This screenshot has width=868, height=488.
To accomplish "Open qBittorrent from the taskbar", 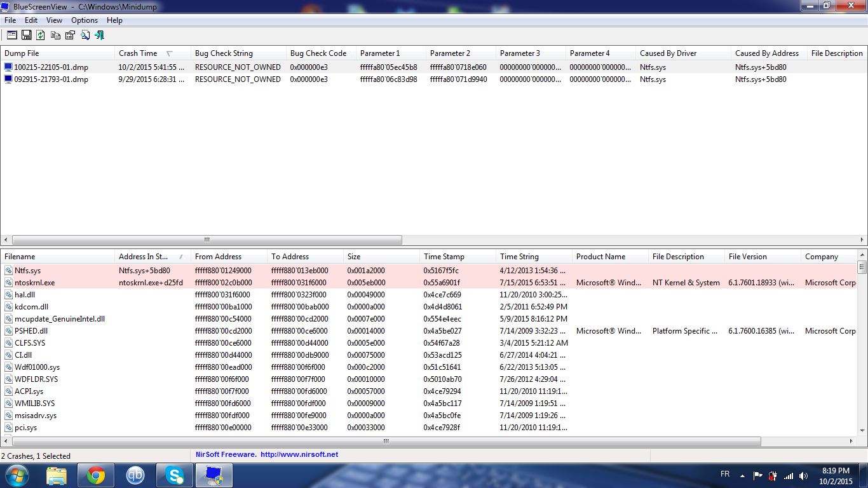I will 135,475.
